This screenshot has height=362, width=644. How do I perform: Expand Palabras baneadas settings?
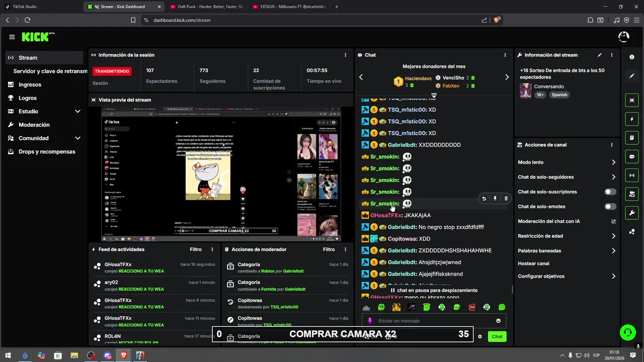point(567,250)
